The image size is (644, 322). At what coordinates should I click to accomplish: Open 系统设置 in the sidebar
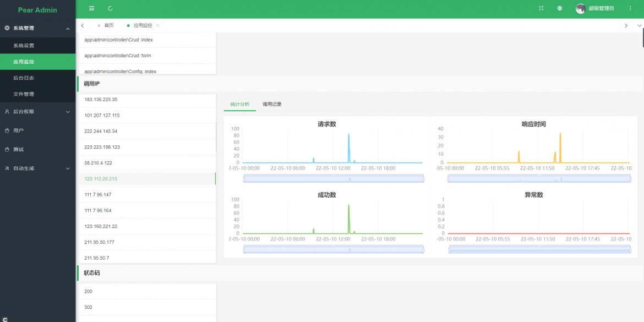[38, 46]
